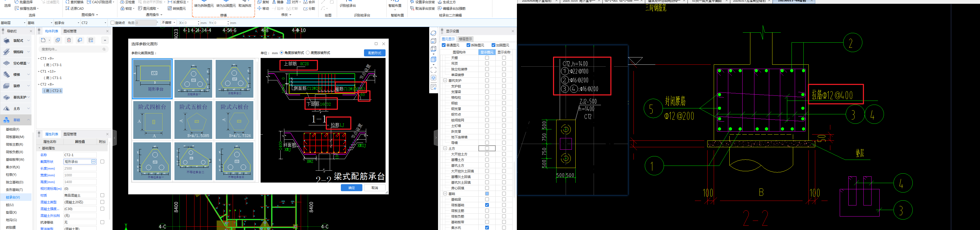
Task: Select the 图元显示 tab
Action: (448, 39)
